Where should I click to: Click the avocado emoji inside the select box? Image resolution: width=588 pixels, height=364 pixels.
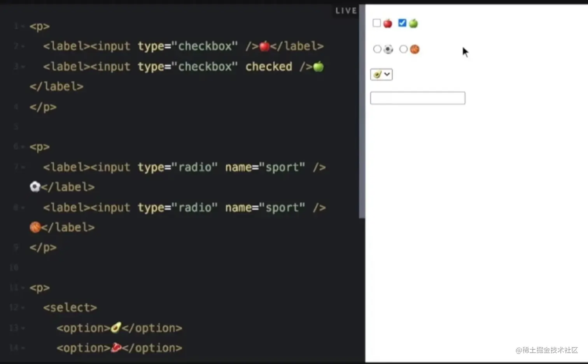(377, 74)
